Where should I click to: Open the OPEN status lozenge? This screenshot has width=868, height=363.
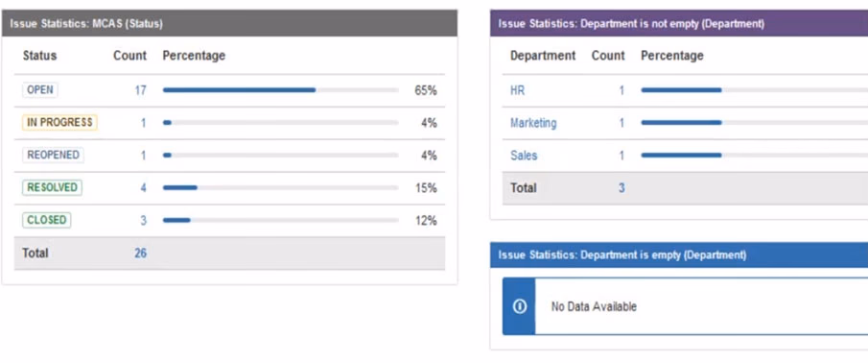coord(40,89)
